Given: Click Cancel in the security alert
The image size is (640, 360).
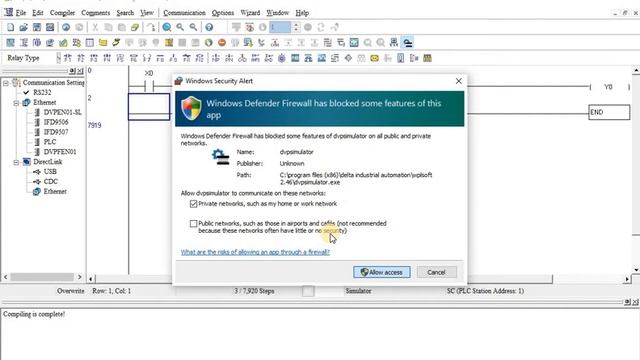Looking at the screenshot, I should [x=436, y=272].
